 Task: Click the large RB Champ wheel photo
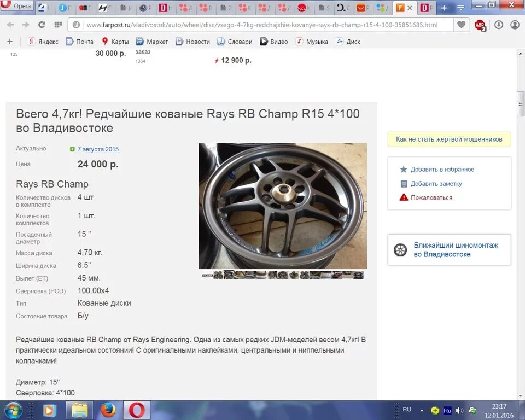[283, 206]
